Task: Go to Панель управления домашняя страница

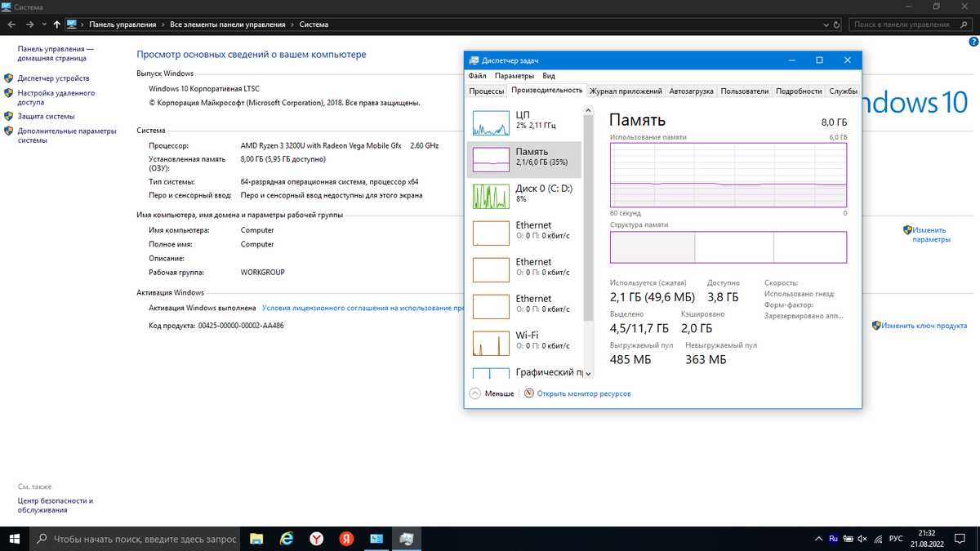Action: (56, 54)
